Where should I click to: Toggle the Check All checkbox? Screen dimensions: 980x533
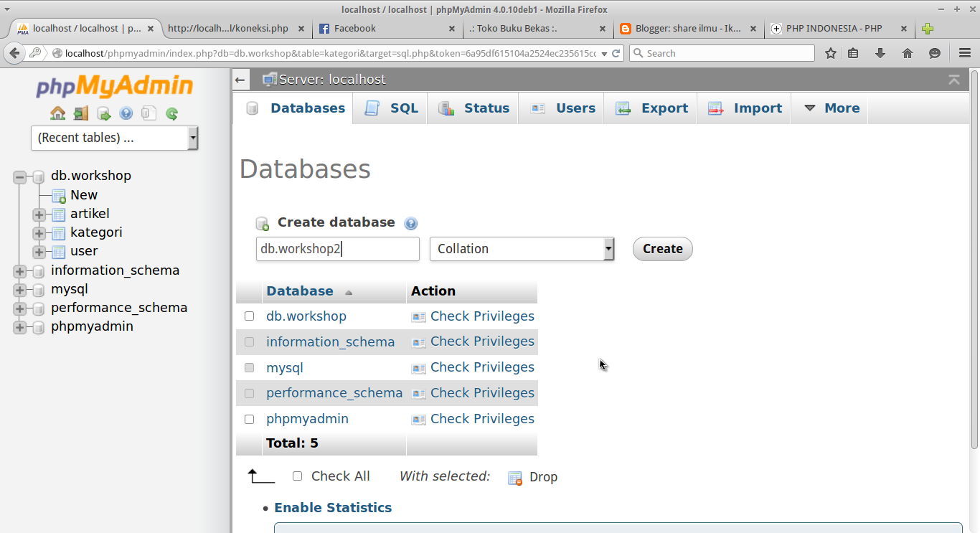point(298,476)
